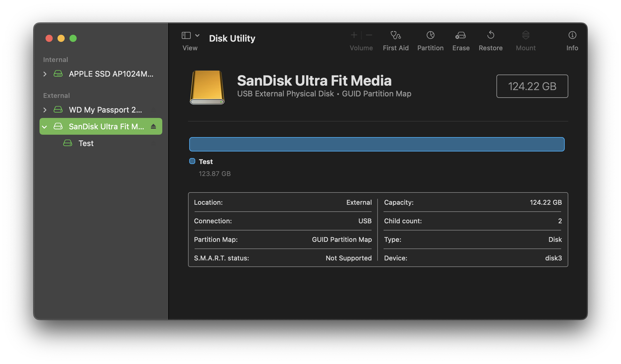Expand the APPLE SSD AP1024M entry

tap(45, 74)
